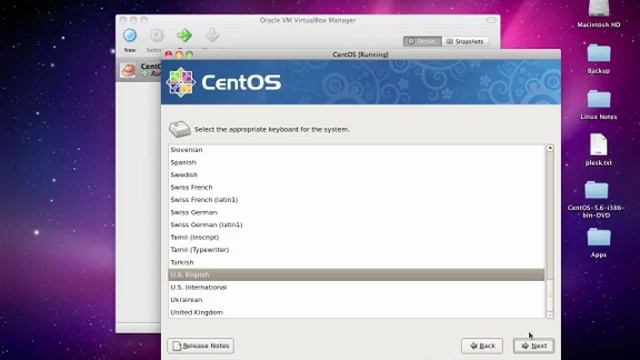Minimize the CentOS [Running] window
Viewport: 640px width, 360px height.
(x=179, y=54)
